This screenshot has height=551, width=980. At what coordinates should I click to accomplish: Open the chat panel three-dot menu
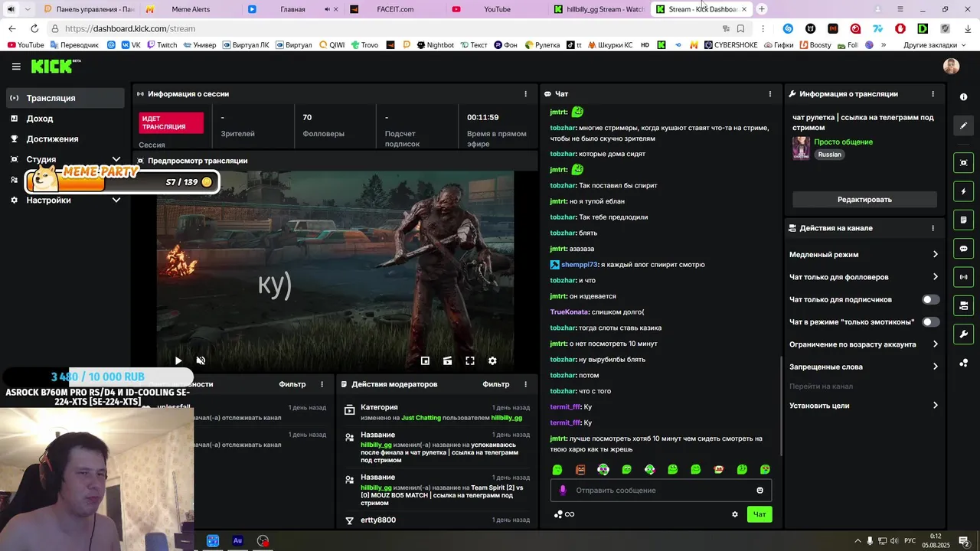click(770, 94)
